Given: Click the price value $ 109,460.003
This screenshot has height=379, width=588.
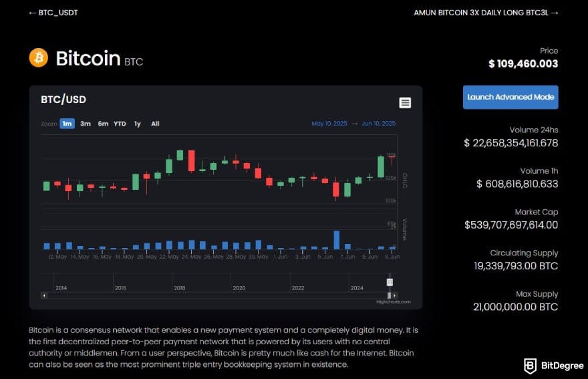Looking at the screenshot, I should (523, 64).
